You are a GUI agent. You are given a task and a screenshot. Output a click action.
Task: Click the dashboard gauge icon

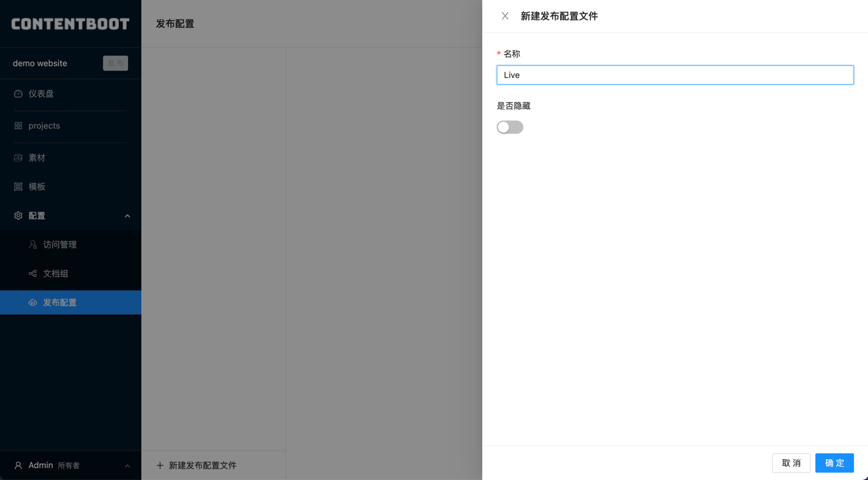[x=18, y=94]
